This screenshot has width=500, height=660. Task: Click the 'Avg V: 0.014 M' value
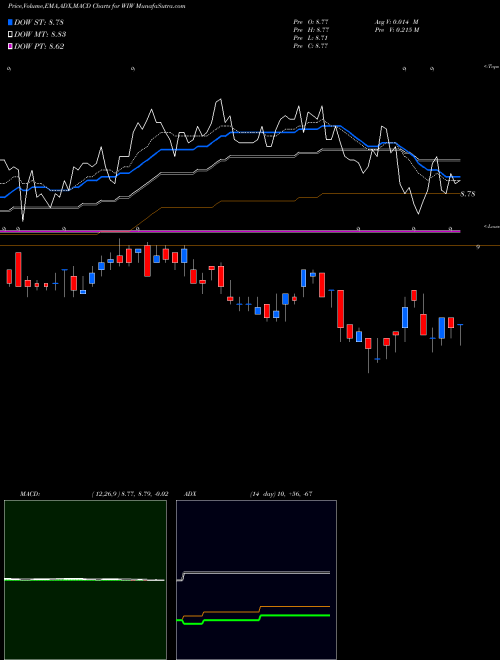tap(396, 22)
